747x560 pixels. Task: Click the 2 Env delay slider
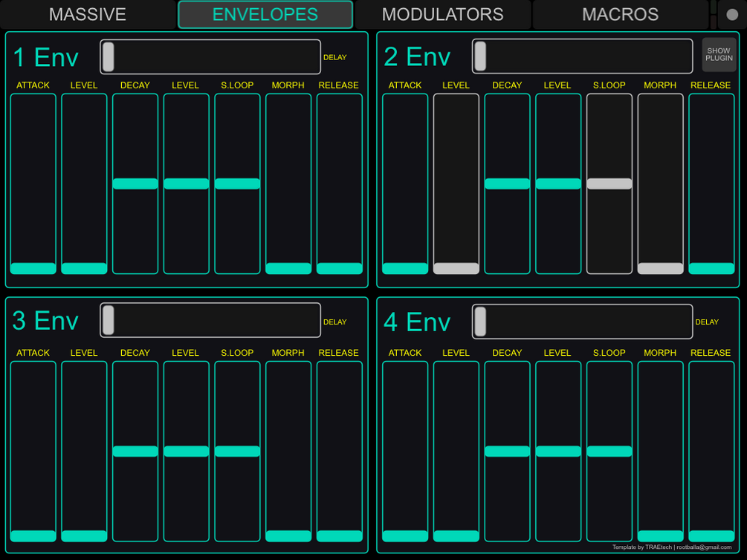point(582,56)
